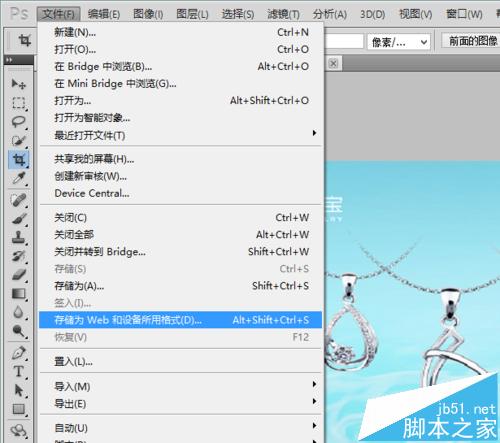This screenshot has height=443, width=500.
Task: Open the 3D(D) menu
Action: point(372,14)
